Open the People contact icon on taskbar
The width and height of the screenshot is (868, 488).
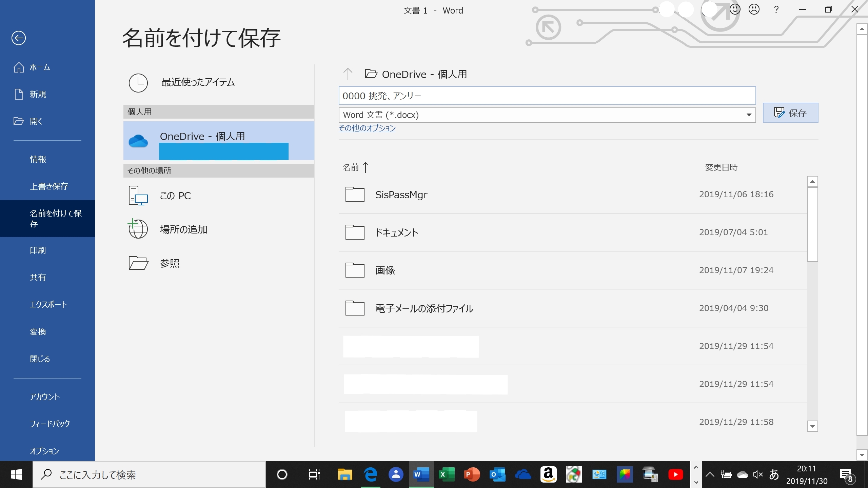click(396, 475)
